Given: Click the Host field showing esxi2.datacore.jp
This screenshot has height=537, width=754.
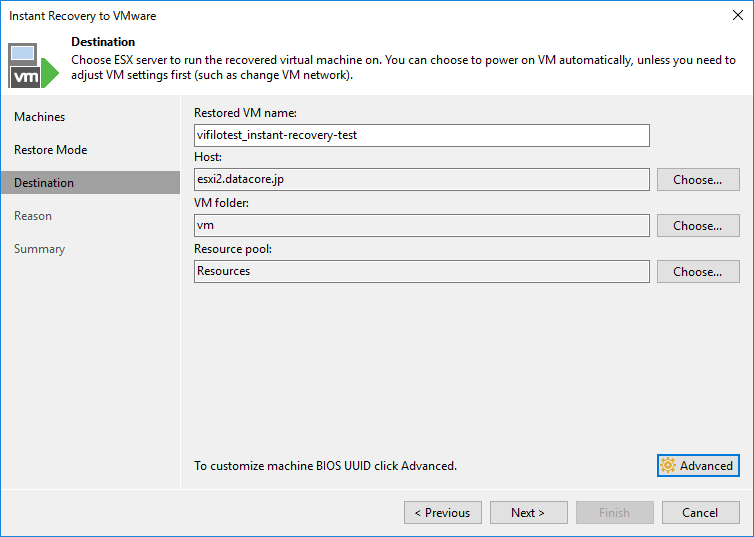Looking at the screenshot, I should coord(421,180).
